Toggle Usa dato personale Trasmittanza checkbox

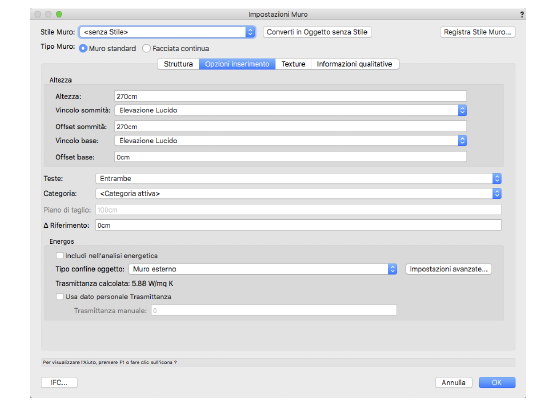(x=60, y=297)
